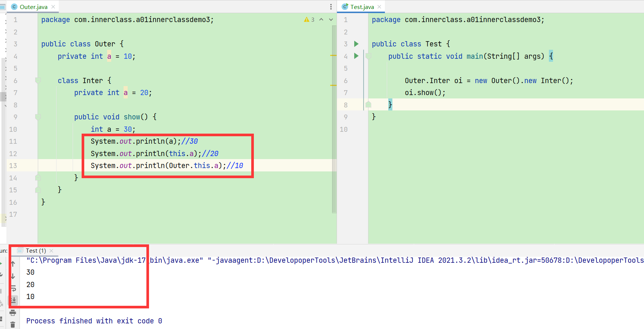Screen dimensions: 644x329
Task: Click the Test (1) run configuration icon
Action: (20, 251)
